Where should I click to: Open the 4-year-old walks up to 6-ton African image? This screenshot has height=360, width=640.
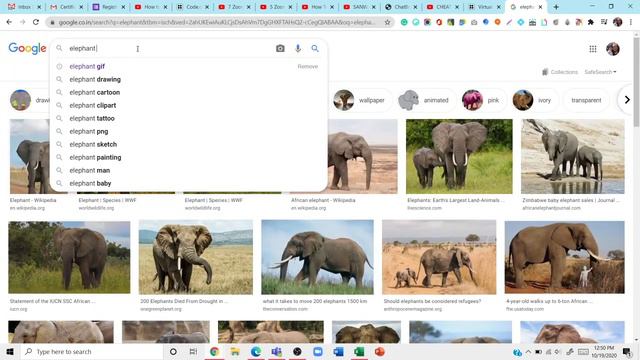[564, 257]
